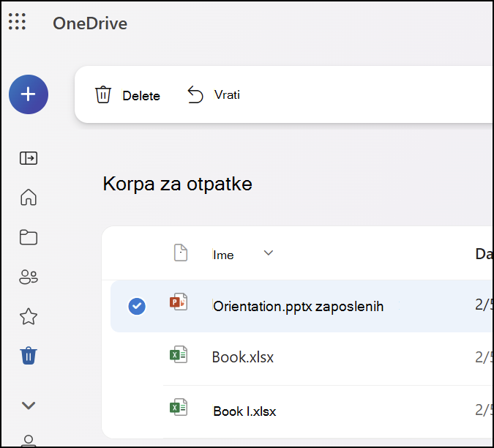The height and width of the screenshot is (448, 494).
Task: Click the blue plus Add new button
Action: coord(29,94)
